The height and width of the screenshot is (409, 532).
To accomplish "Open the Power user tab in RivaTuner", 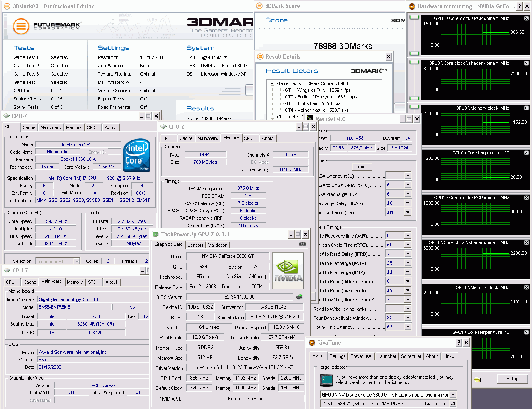I will [x=361, y=356].
